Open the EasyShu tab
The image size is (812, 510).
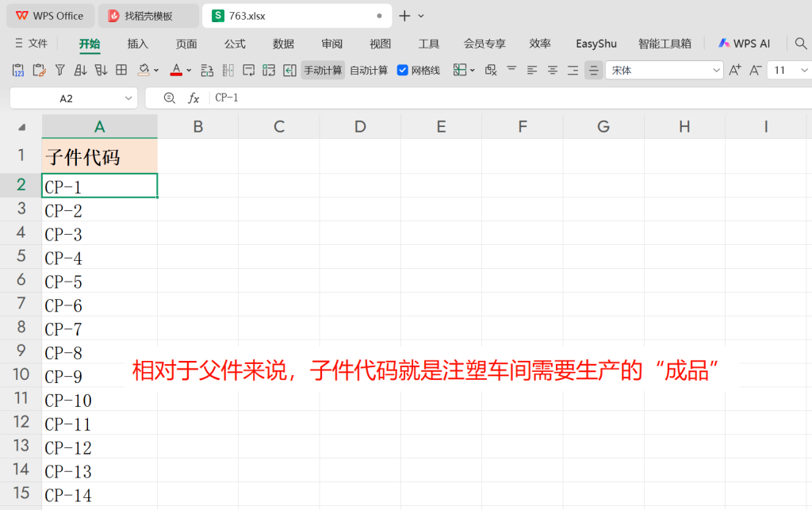[596, 44]
